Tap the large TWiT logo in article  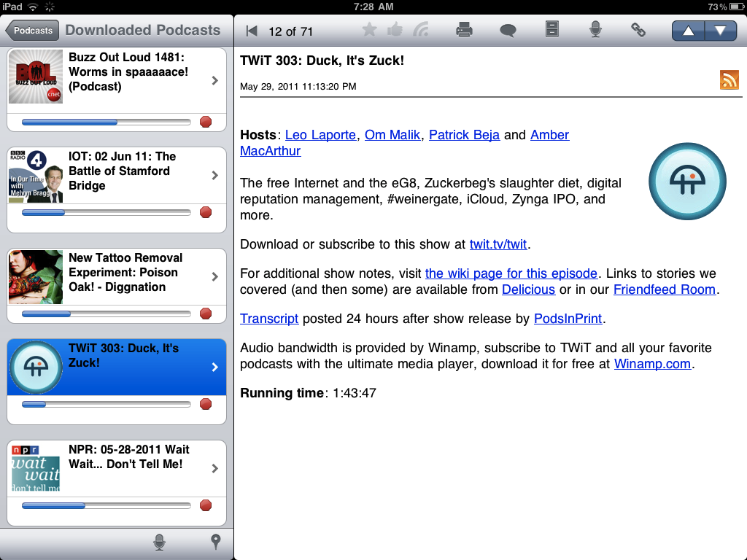point(687,182)
